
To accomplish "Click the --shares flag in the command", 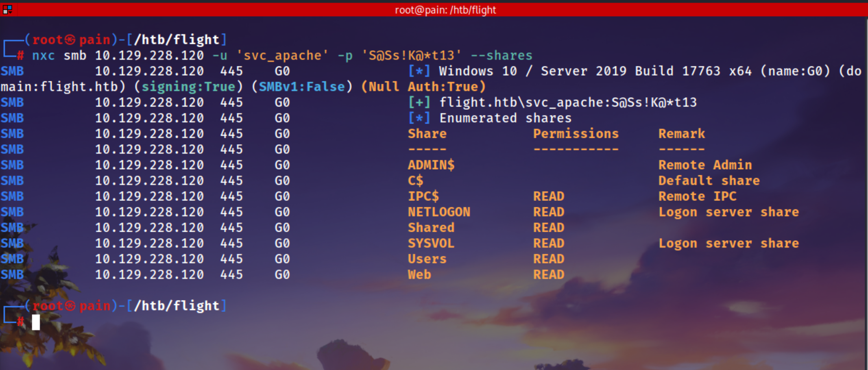I will 502,55.
